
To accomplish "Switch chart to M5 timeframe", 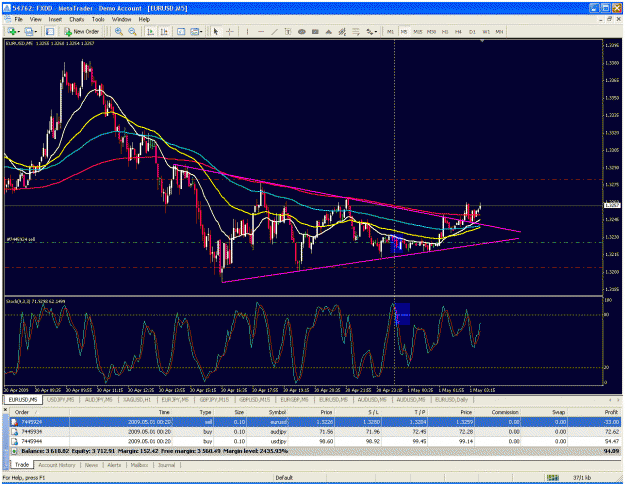I will click(x=404, y=31).
